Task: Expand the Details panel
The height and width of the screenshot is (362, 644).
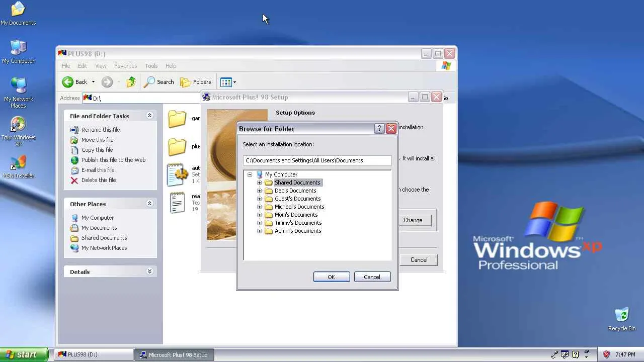Action: 149,271
